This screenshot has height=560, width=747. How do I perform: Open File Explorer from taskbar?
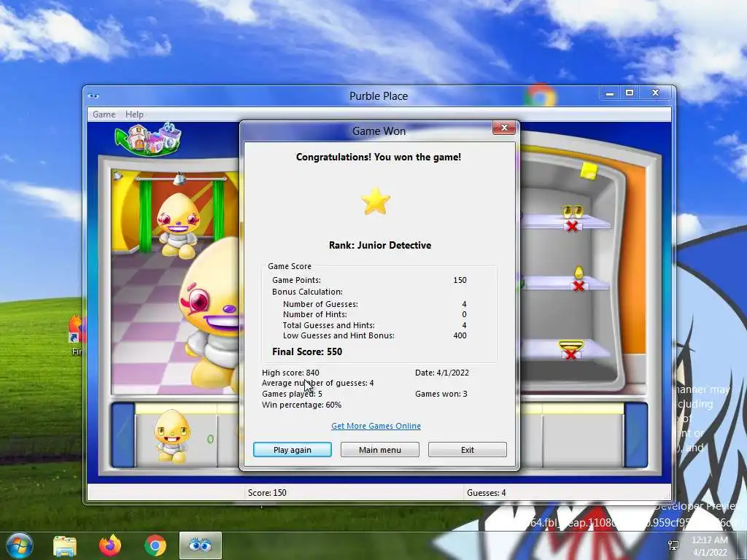click(x=65, y=545)
